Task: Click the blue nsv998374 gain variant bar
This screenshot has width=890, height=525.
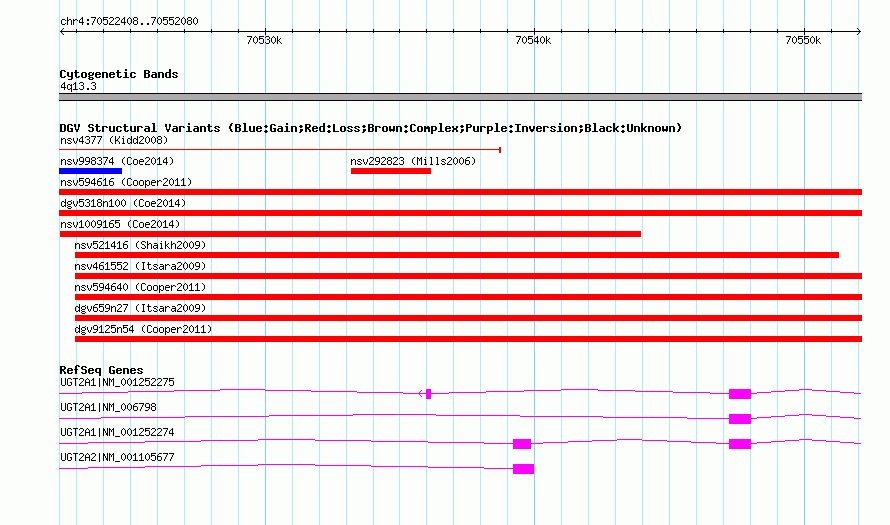Action: click(x=90, y=171)
